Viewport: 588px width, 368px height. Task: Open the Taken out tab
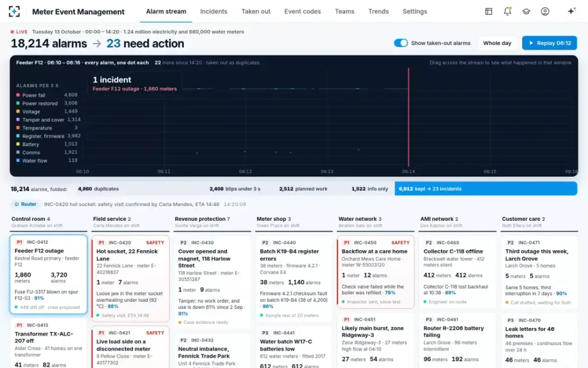pos(256,11)
